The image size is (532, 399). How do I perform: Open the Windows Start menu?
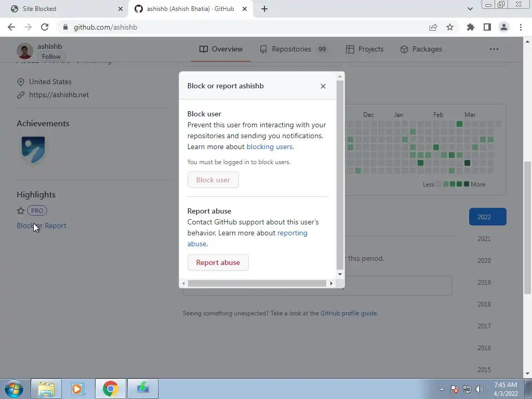pos(14,389)
